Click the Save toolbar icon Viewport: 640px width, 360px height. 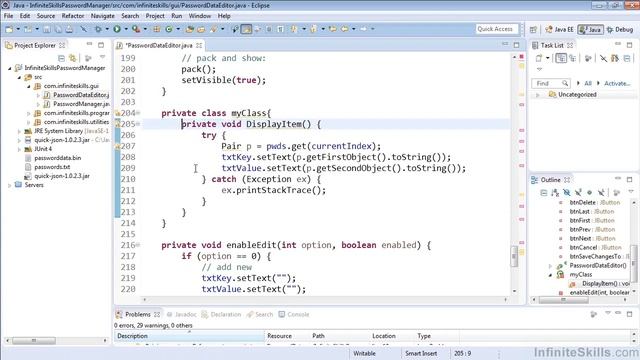(x=47, y=29)
